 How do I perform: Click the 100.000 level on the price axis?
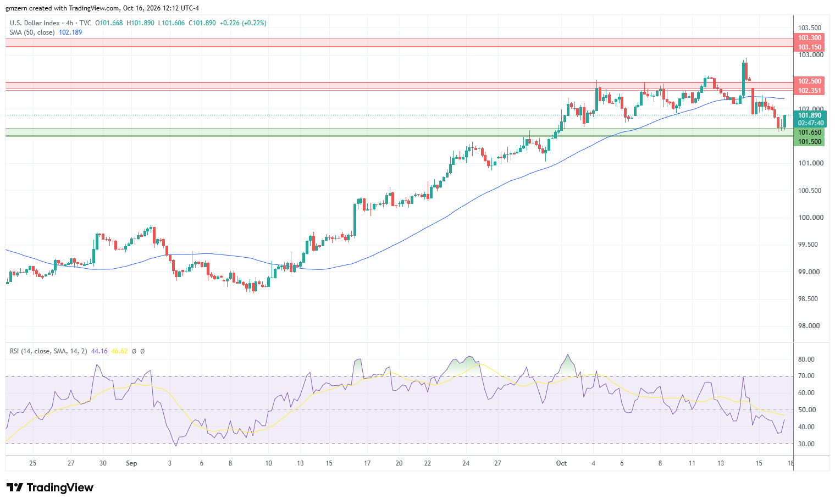[810, 218]
